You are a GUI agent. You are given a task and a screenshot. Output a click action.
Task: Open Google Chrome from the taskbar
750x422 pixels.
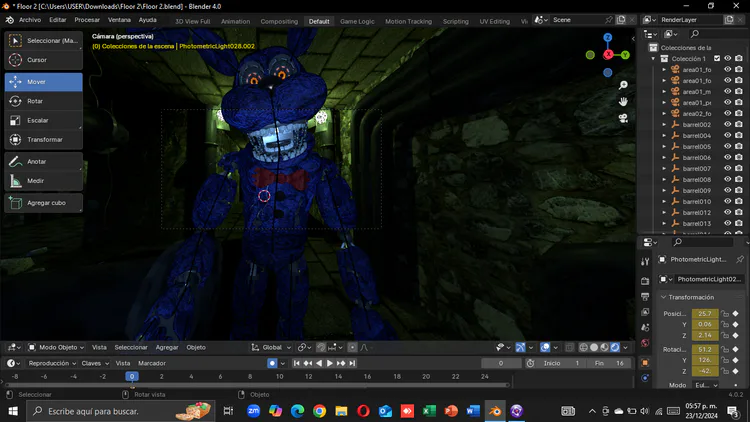pos(319,411)
